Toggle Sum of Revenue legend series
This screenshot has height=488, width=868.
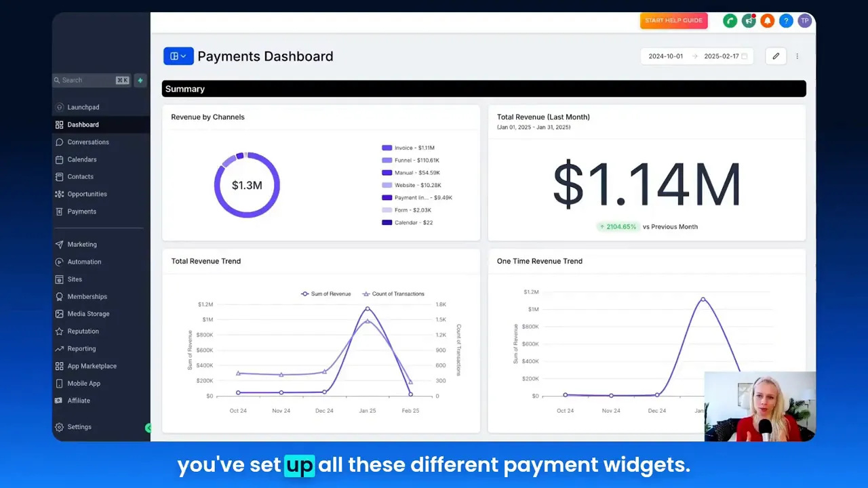[x=326, y=294]
